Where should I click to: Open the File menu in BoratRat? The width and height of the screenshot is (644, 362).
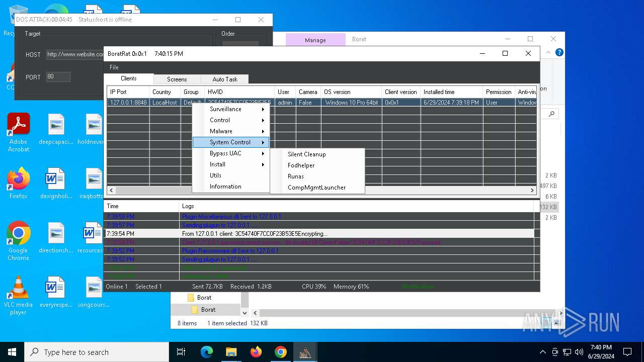114,67
